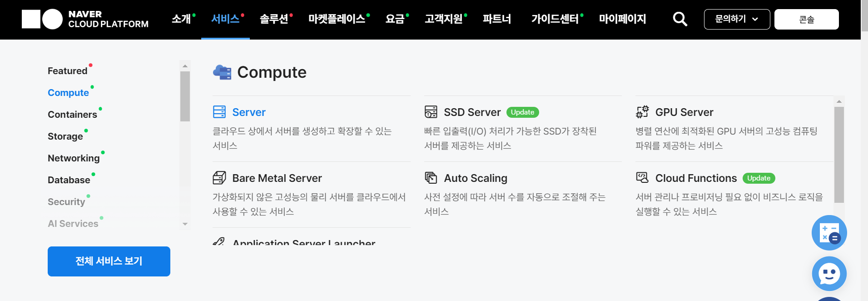Open the search magnifier icon

680,19
